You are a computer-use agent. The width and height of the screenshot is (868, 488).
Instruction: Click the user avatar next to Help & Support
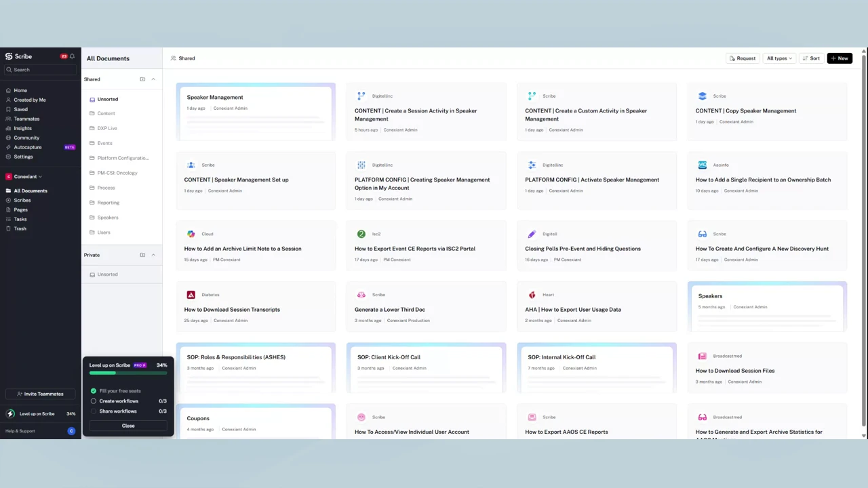(71, 431)
